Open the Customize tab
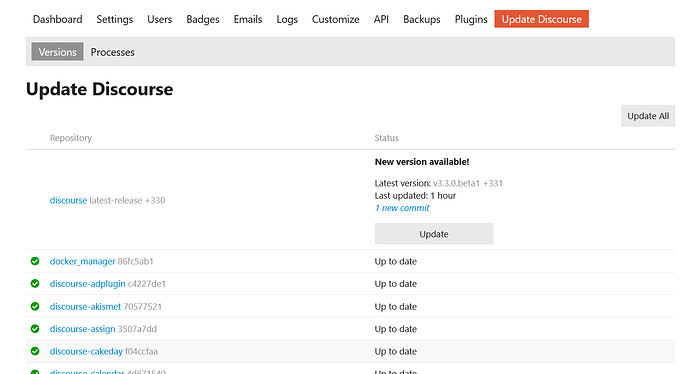The height and width of the screenshot is (374, 690). (336, 19)
